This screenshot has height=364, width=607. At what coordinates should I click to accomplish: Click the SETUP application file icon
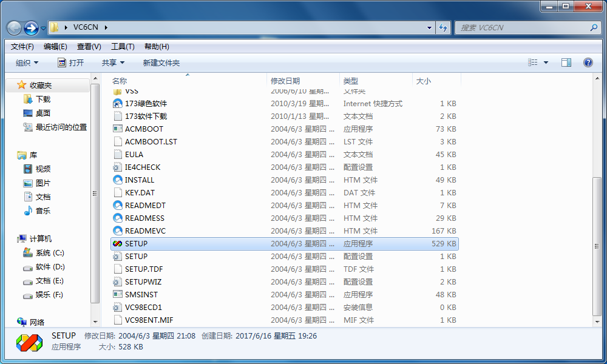pos(117,244)
